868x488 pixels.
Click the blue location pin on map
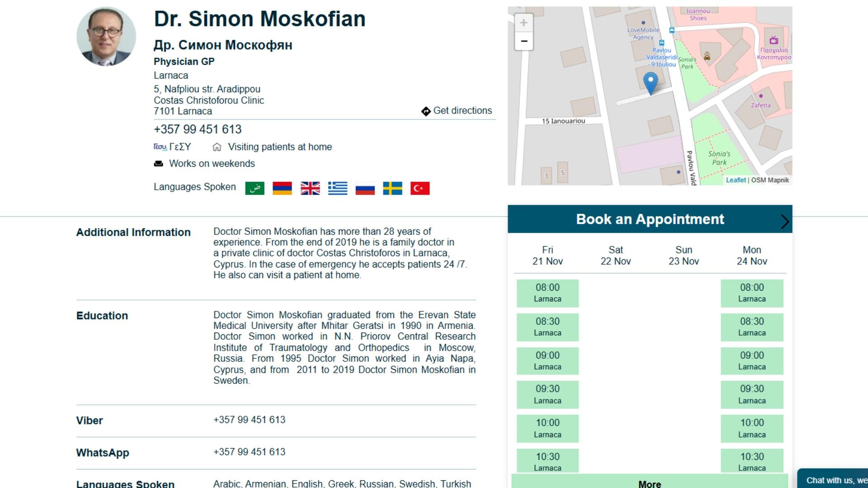[x=651, y=83]
